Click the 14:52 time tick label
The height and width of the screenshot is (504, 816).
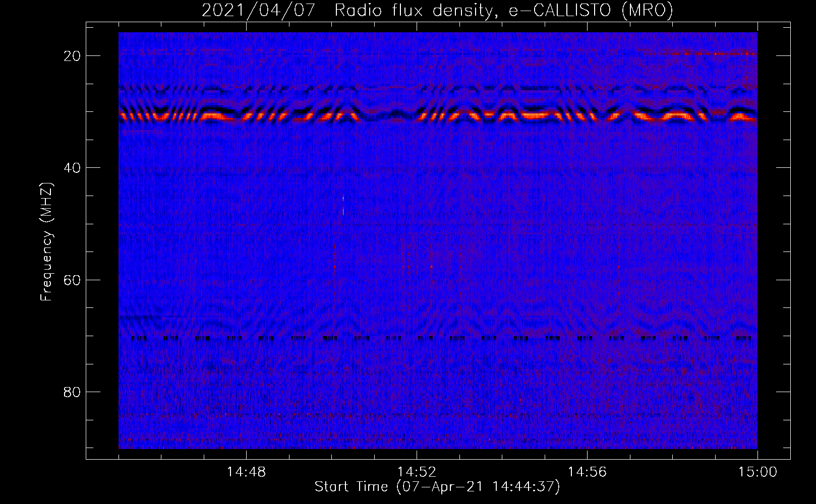[417, 472]
